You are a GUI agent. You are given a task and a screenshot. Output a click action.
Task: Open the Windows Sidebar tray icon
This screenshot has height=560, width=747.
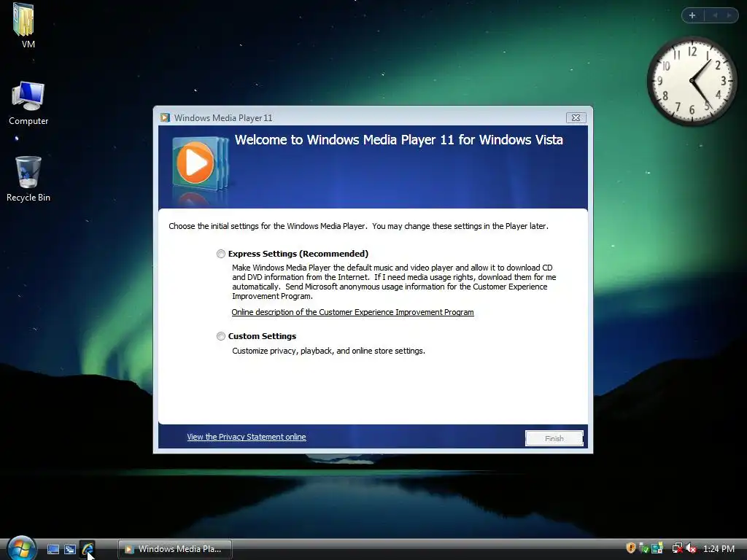(657, 548)
